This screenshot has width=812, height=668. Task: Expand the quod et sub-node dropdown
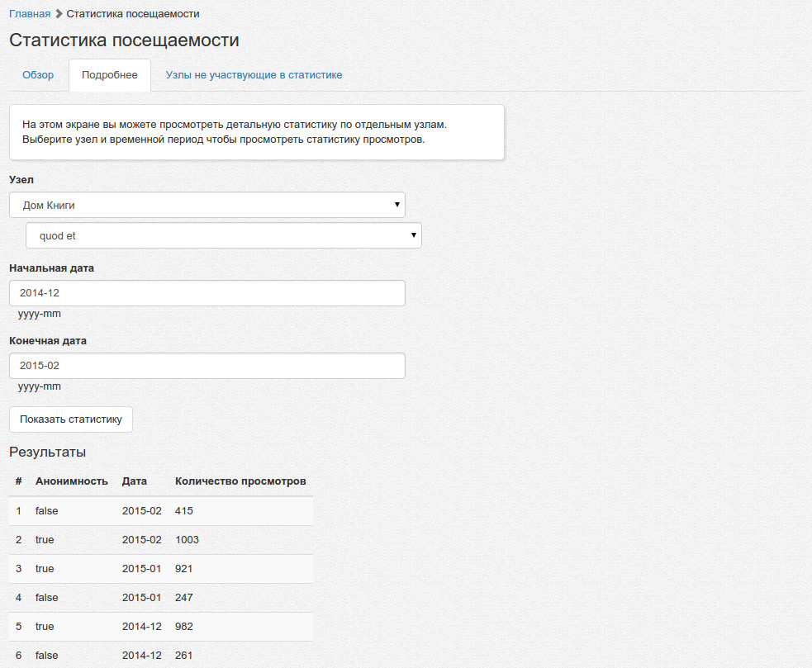point(223,235)
